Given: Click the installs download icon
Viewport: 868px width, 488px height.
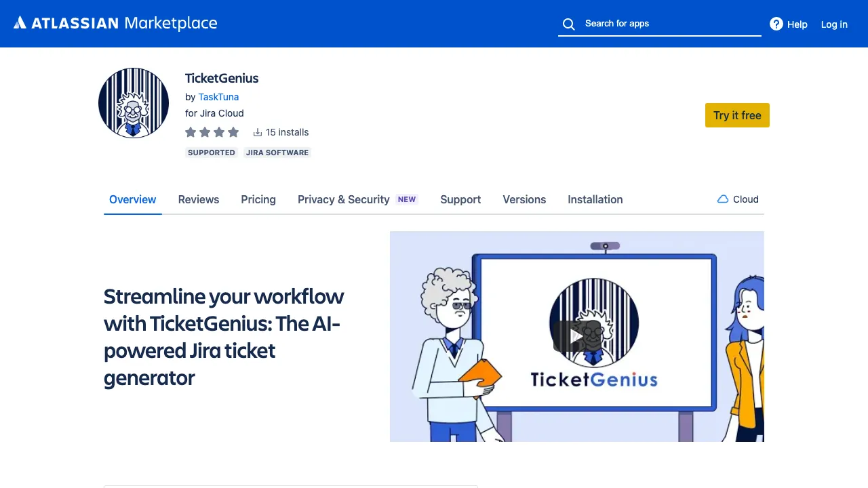Looking at the screenshot, I should tap(258, 132).
